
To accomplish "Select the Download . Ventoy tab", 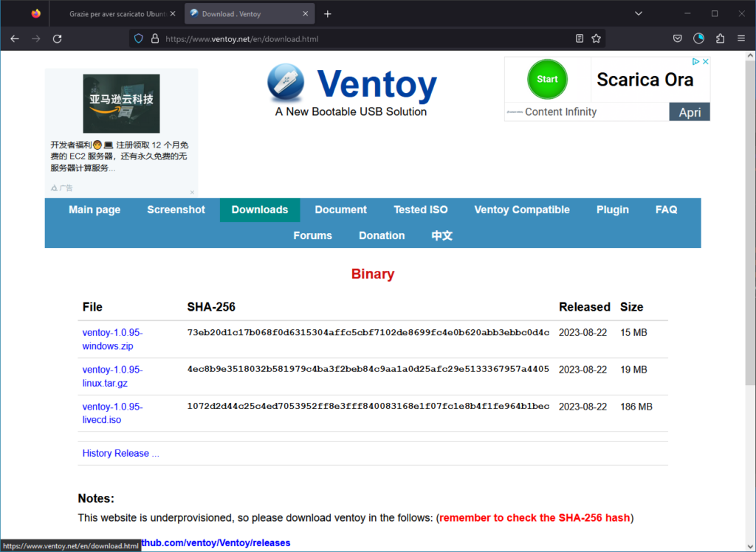I will tap(250, 14).
